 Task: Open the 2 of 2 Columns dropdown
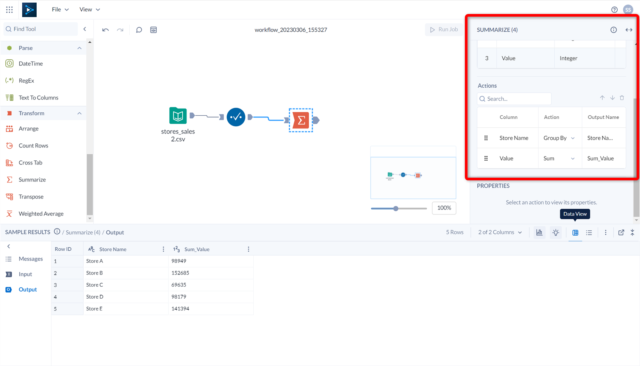(x=500, y=232)
